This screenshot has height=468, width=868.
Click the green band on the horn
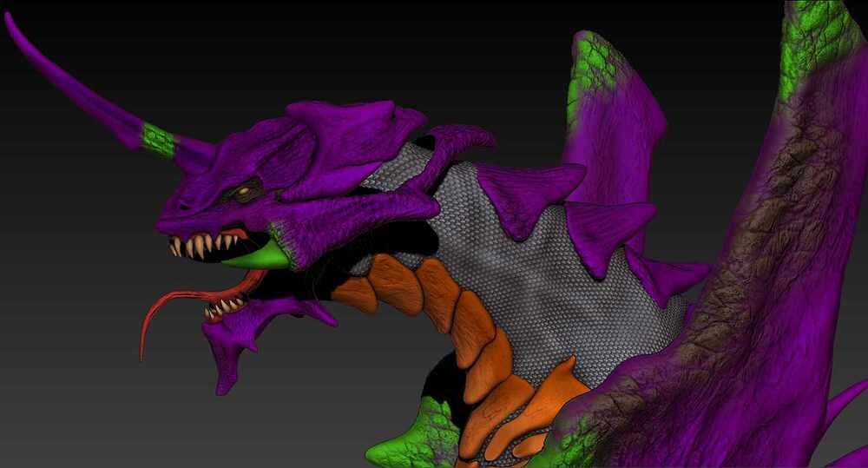(x=159, y=140)
